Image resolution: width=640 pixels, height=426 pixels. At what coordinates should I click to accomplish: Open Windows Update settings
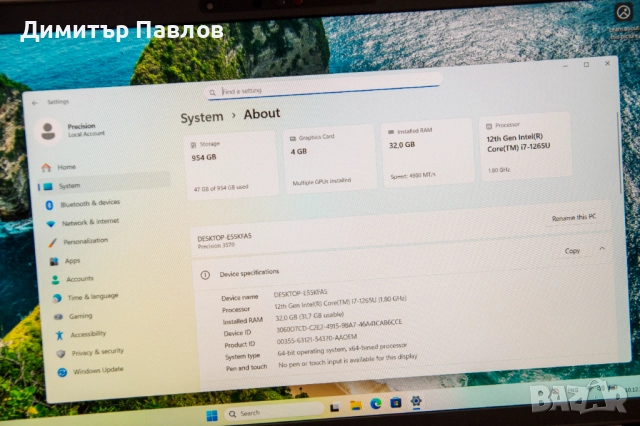coord(91,371)
